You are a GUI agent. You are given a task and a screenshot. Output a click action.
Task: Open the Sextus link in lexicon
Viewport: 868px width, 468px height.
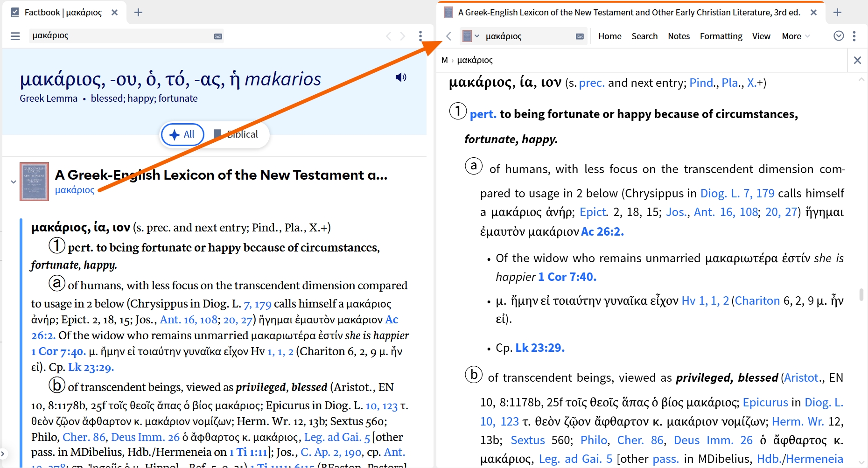coord(528,440)
